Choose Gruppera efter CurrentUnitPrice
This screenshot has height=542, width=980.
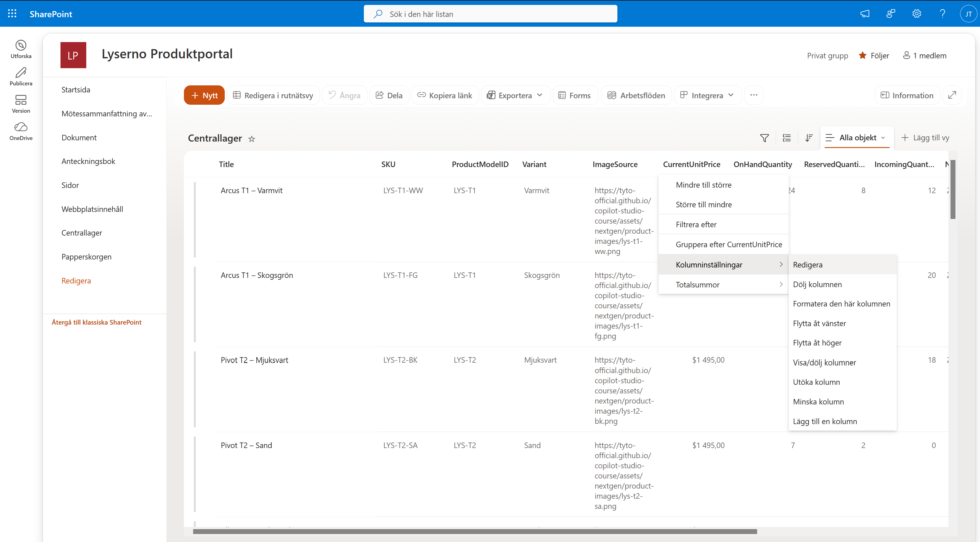pyautogui.click(x=723, y=244)
